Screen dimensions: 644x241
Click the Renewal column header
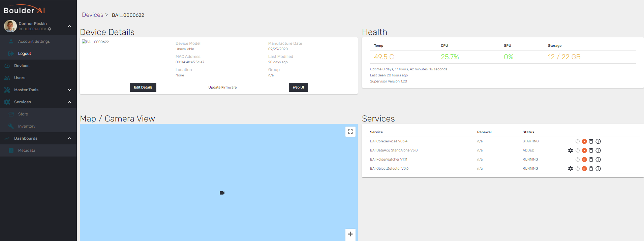point(484,132)
